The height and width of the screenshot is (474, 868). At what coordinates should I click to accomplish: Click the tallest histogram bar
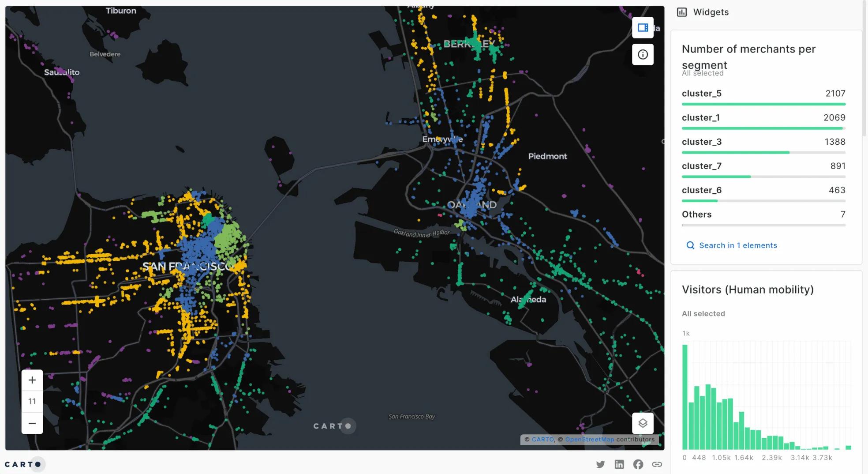[x=685, y=396]
